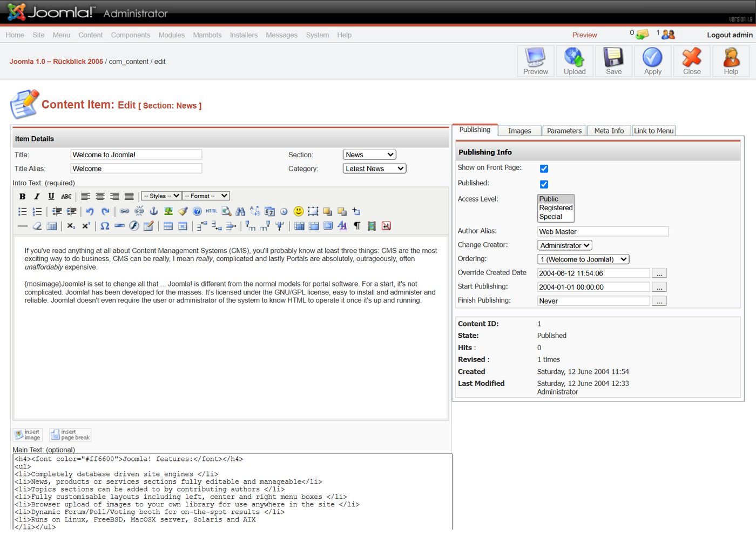
Task: Open HTML source editor
Action: [x=212, y=211]
